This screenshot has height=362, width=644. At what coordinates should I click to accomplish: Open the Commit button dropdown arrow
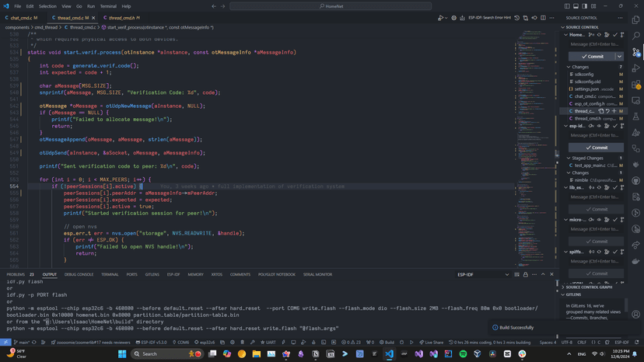point(619,56)
